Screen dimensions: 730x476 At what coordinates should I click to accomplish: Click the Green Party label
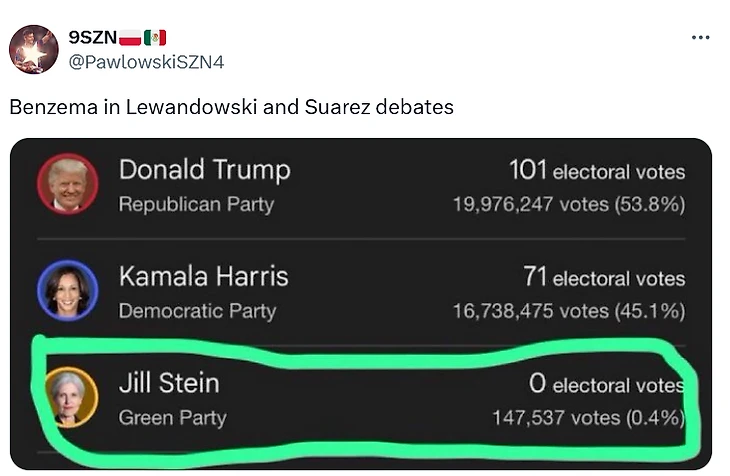(172, 417)
